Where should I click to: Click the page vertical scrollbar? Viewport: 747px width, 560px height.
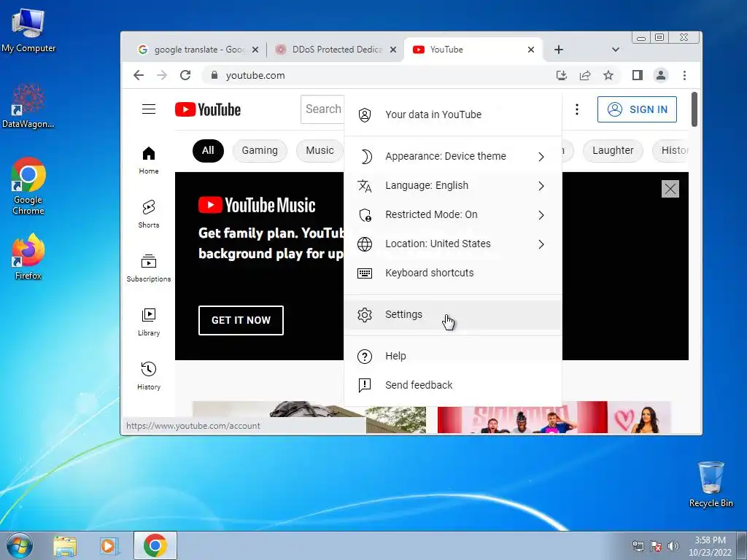pos(694,109)
